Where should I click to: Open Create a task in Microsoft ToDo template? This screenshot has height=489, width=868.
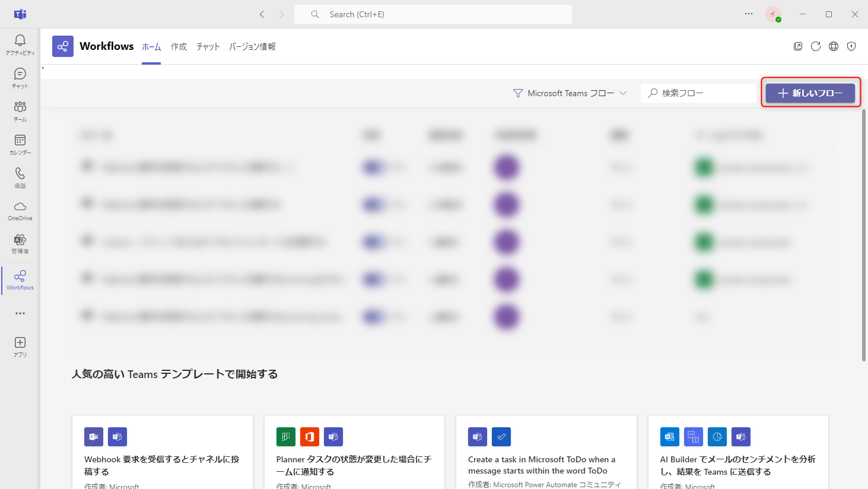tap(546, 452)
